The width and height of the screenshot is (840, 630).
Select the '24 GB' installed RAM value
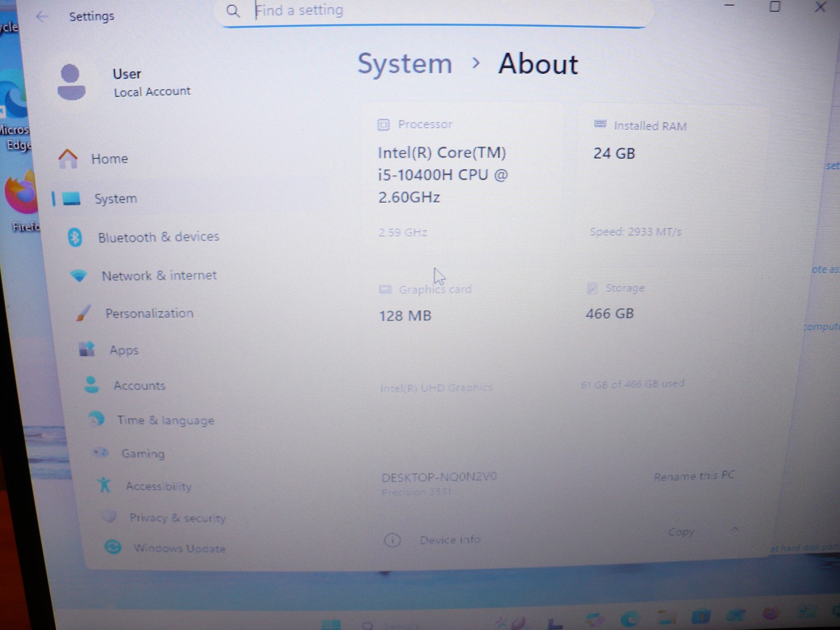pos(614,153)
